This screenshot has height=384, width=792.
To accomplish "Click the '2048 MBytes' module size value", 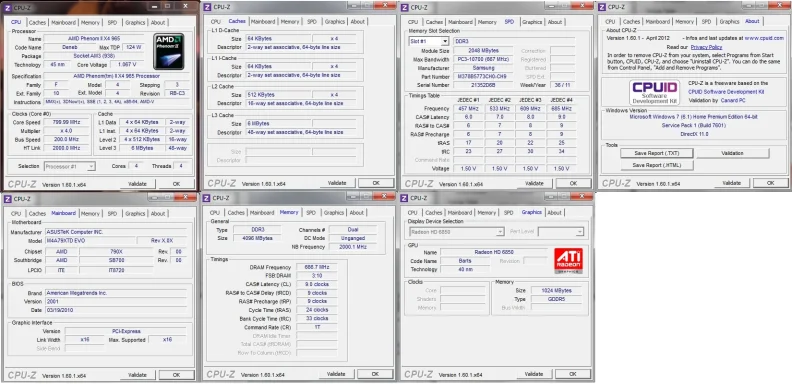I will tap(484, 51).
